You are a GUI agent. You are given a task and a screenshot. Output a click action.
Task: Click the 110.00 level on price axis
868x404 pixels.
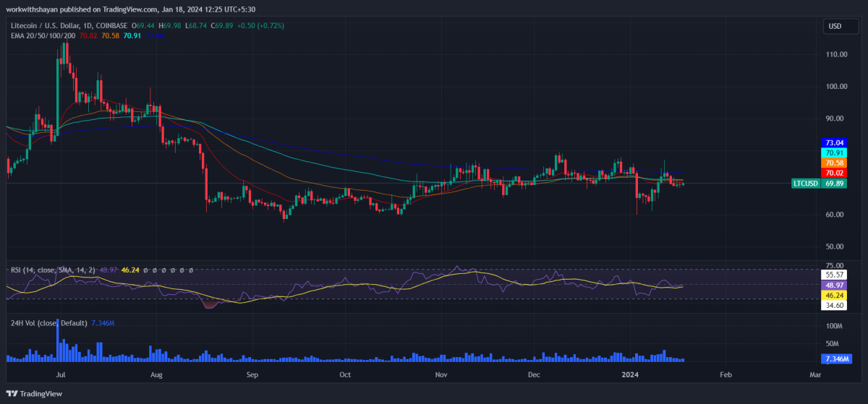pyautogui.click(x=837, y=54)
